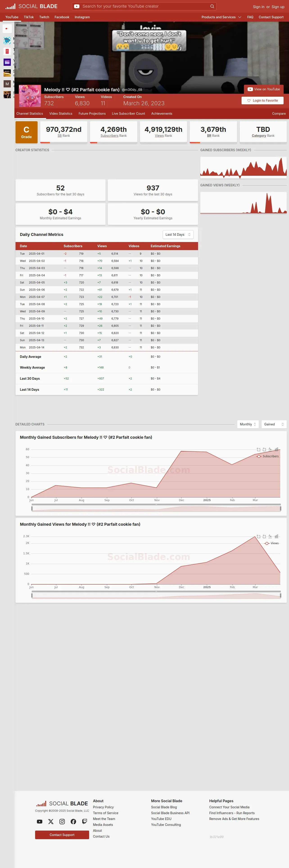The width and height of the screenshot is (289, 868).
Task: Click the Login to Favorite button
Action: [262, 101]
